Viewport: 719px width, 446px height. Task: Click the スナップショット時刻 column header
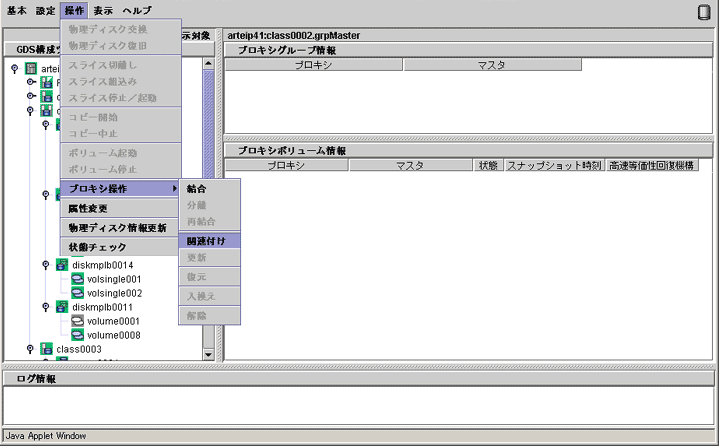(553, 166)
